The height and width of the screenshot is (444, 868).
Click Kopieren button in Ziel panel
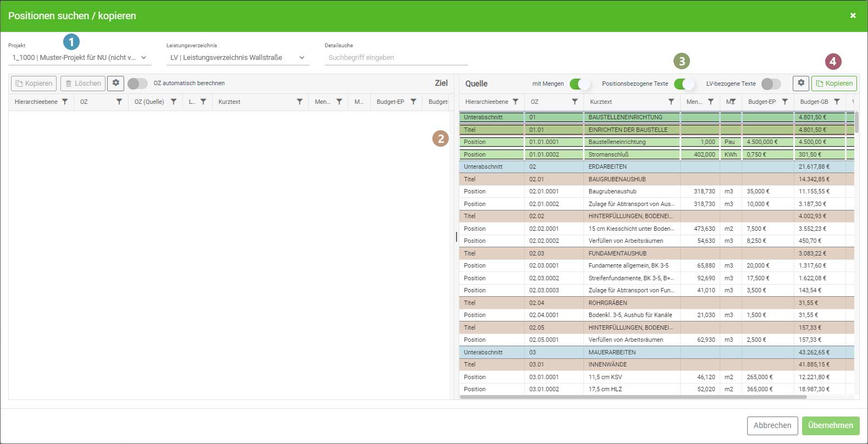34,84
